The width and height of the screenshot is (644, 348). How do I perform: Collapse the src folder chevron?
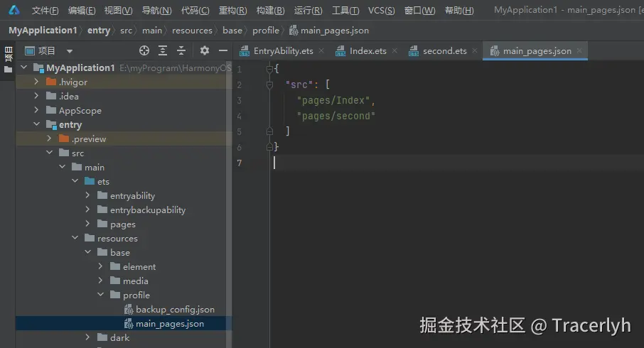pyautogui.click(x=49, y=152)
